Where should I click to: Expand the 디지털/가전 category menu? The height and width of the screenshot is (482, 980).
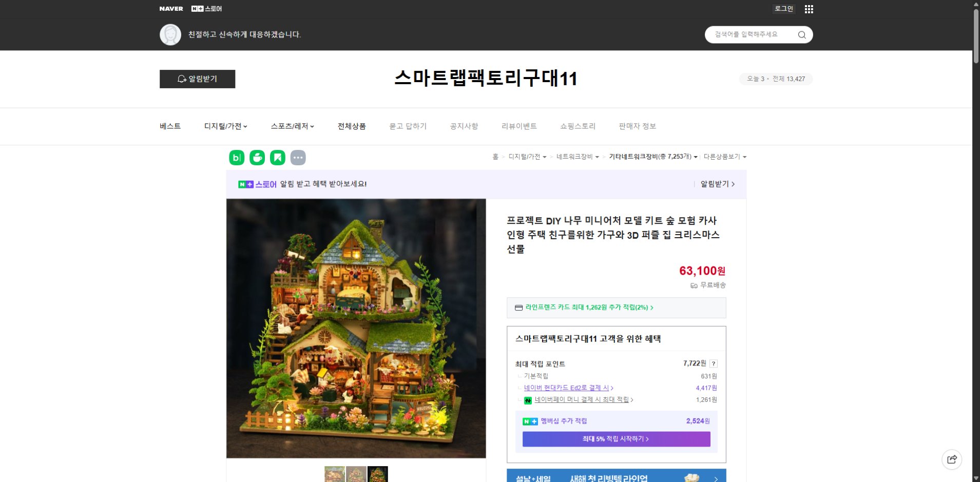click(x=225, y=126)
